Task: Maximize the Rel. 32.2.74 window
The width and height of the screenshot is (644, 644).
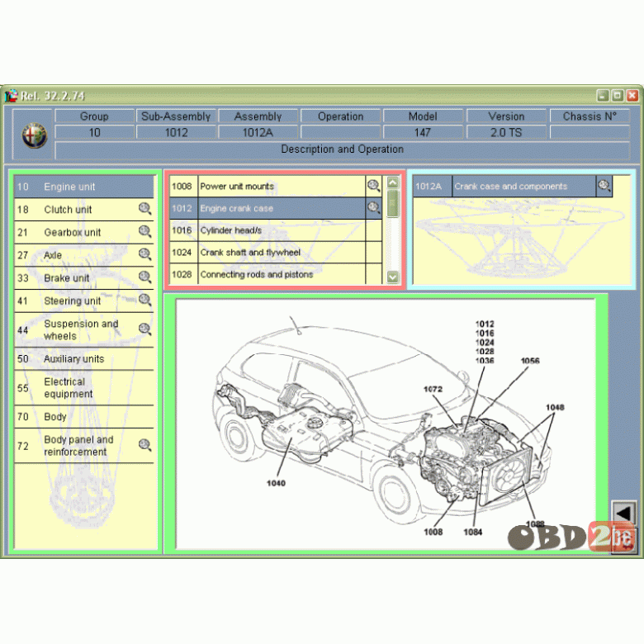Action: click(618, 96)
